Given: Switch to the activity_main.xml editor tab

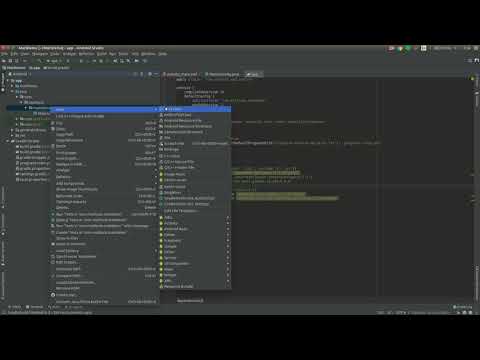Looking at the screenshot, I should [x=182, y=74].
